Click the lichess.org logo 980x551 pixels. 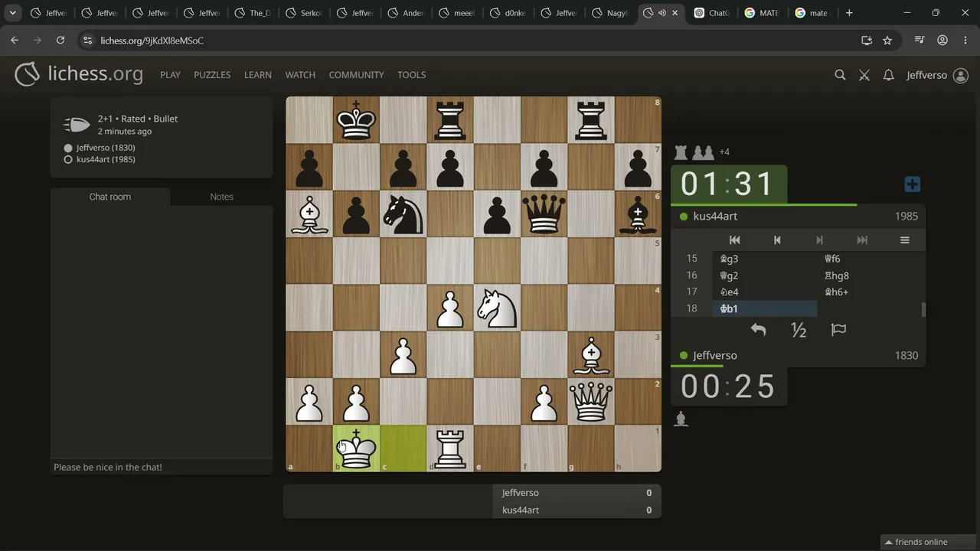pyautogui.click(x=79, y=74)
